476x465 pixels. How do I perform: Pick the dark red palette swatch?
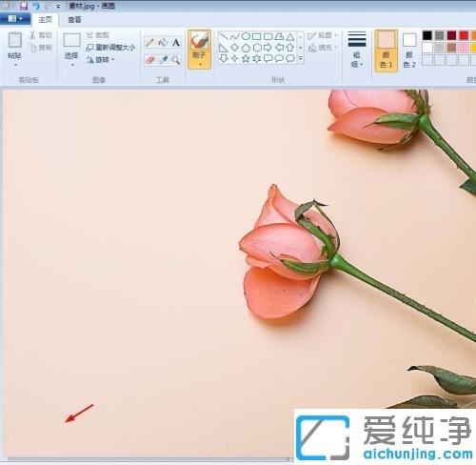click(x=451, y=35)
